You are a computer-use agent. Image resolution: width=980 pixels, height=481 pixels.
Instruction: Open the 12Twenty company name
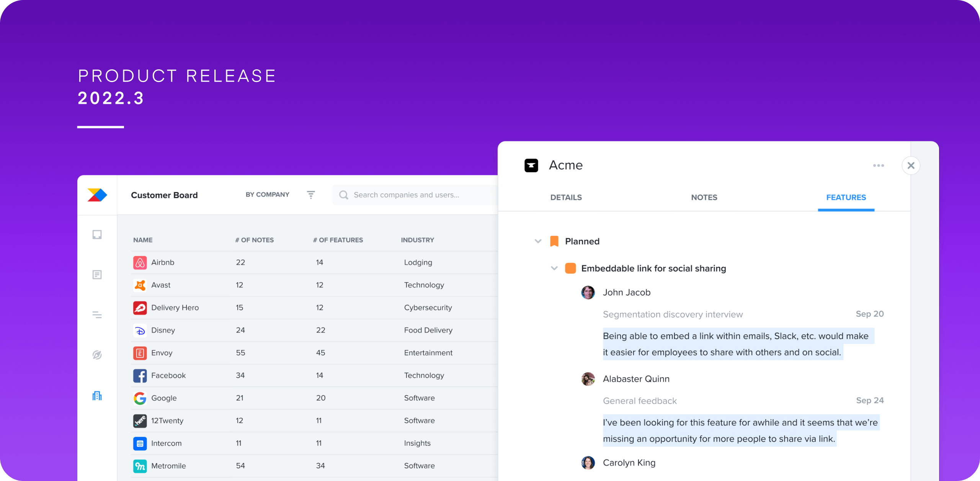167,421
